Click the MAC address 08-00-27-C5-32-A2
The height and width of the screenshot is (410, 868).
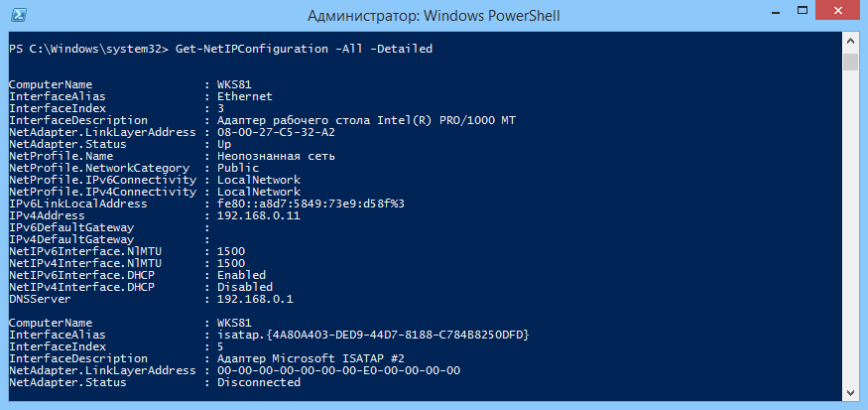coord(276,132)
